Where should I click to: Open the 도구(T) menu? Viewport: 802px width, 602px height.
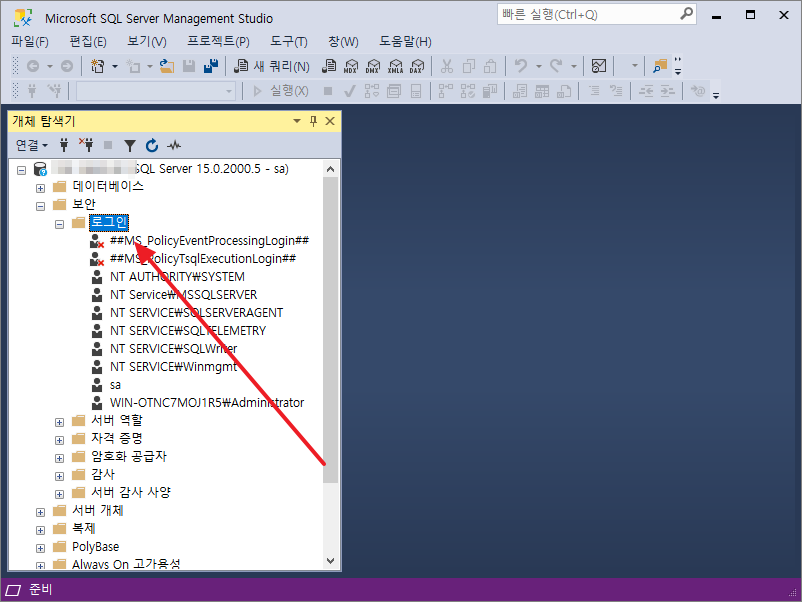[x=289, y=41]
